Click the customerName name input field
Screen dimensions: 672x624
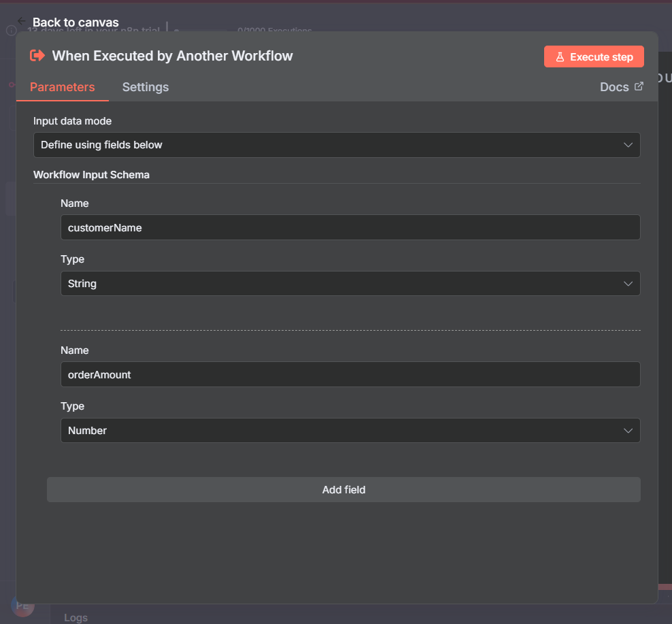(x=350, y=228)
